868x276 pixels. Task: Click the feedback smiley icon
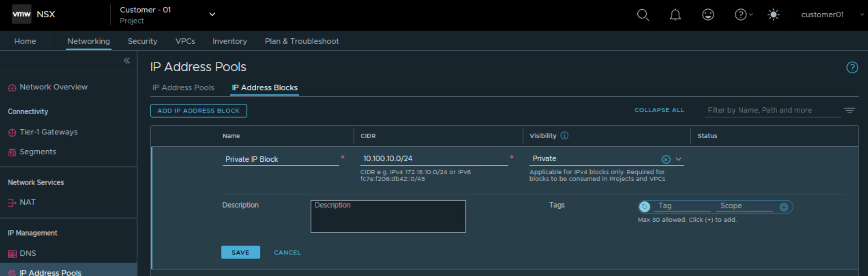click(x=708, y=15)
